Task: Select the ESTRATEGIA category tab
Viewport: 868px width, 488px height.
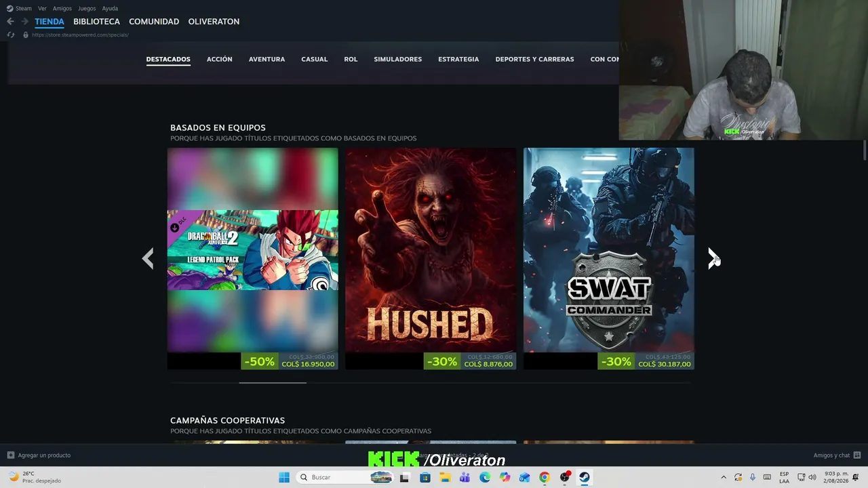Action: pos(458,59)
